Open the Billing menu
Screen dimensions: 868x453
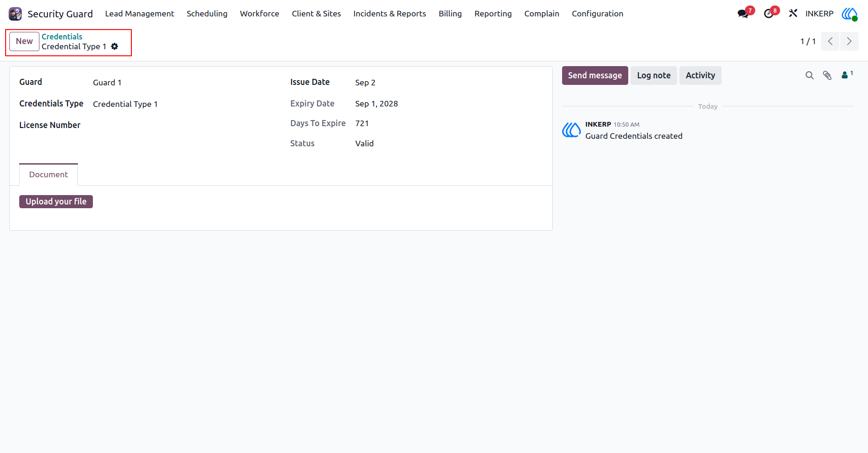click(450, 14)
